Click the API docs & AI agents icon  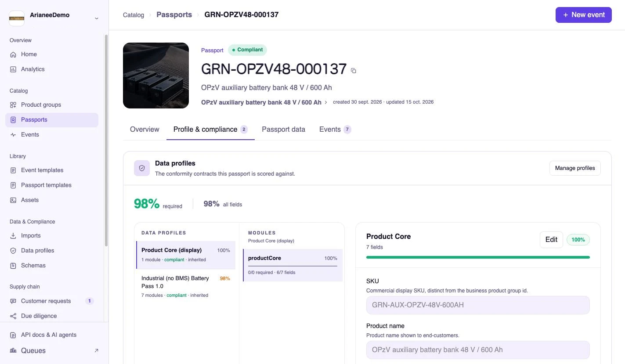pos(13,335)
